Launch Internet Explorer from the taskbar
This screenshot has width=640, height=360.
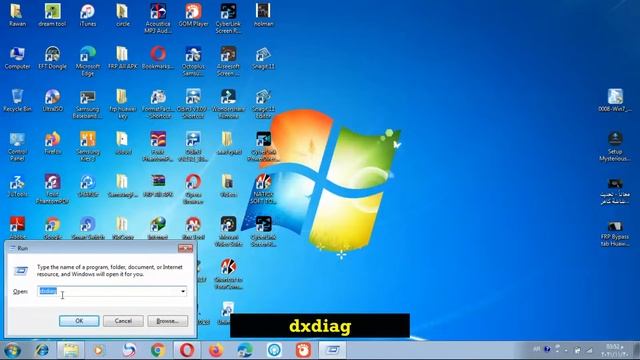[x=41, y=350]
